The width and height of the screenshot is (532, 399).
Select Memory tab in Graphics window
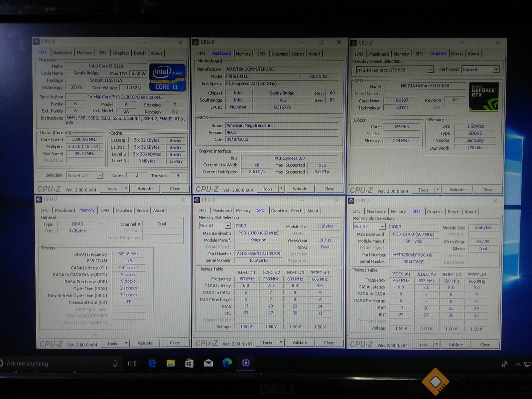401,54
